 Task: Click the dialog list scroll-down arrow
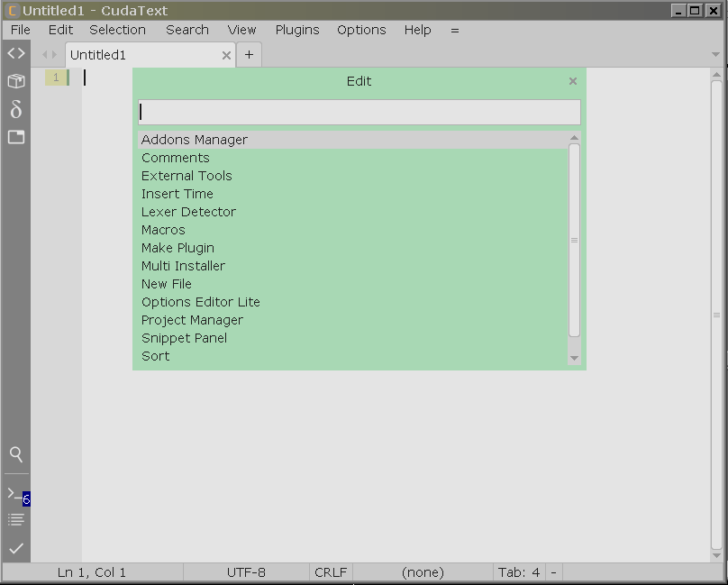click(574, 358)
